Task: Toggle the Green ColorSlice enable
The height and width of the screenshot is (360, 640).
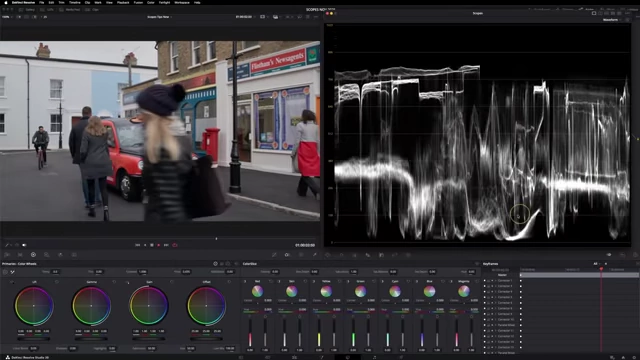Action: click(x=348, y=281)
